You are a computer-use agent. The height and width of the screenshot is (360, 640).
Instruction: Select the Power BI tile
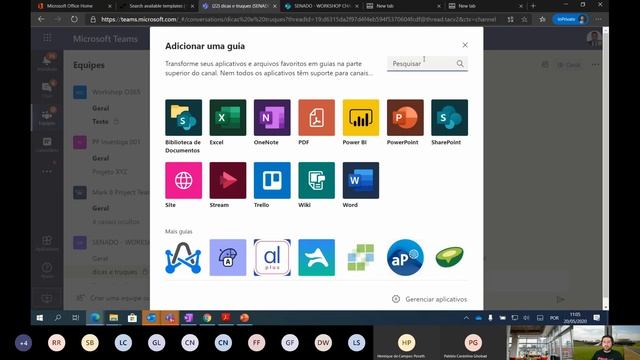(x=361, y=118)
